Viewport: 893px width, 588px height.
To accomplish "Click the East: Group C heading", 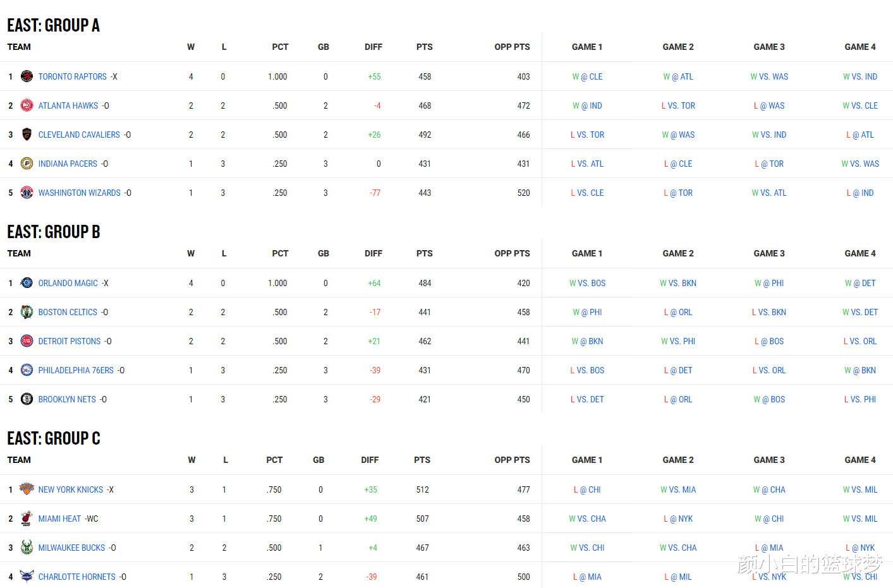I will [54, 438].
